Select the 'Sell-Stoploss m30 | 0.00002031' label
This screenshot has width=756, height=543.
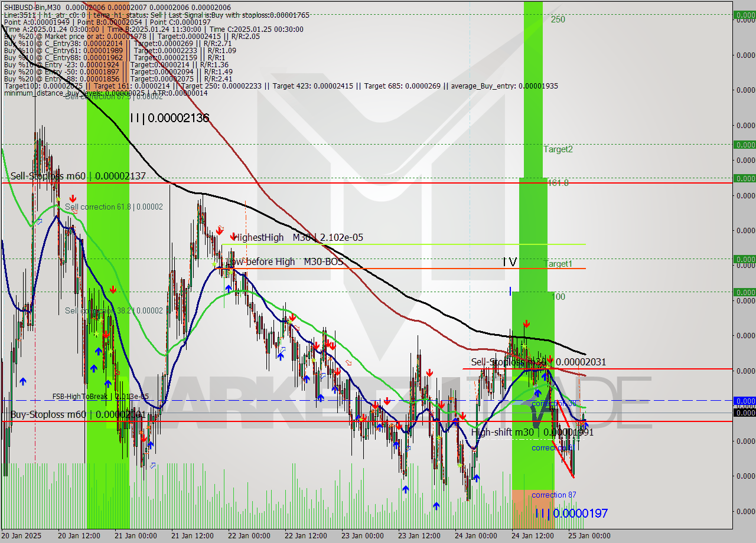point(539,362)
